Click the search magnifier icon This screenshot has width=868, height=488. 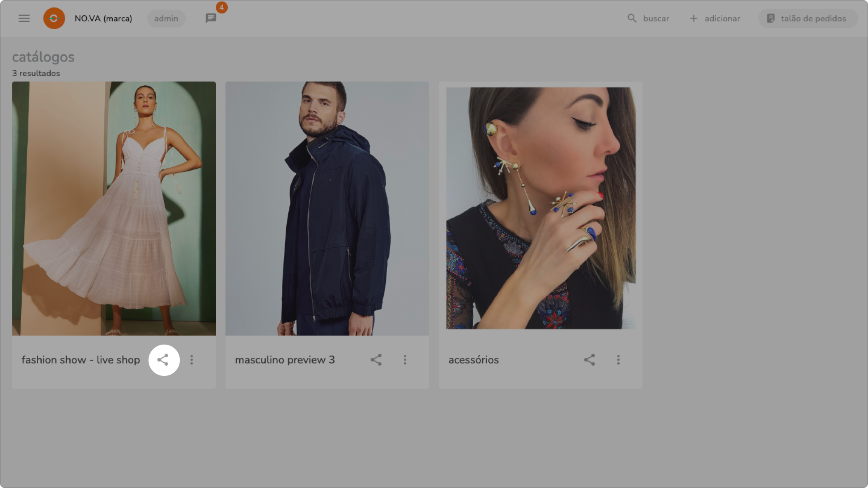(632, 18)
